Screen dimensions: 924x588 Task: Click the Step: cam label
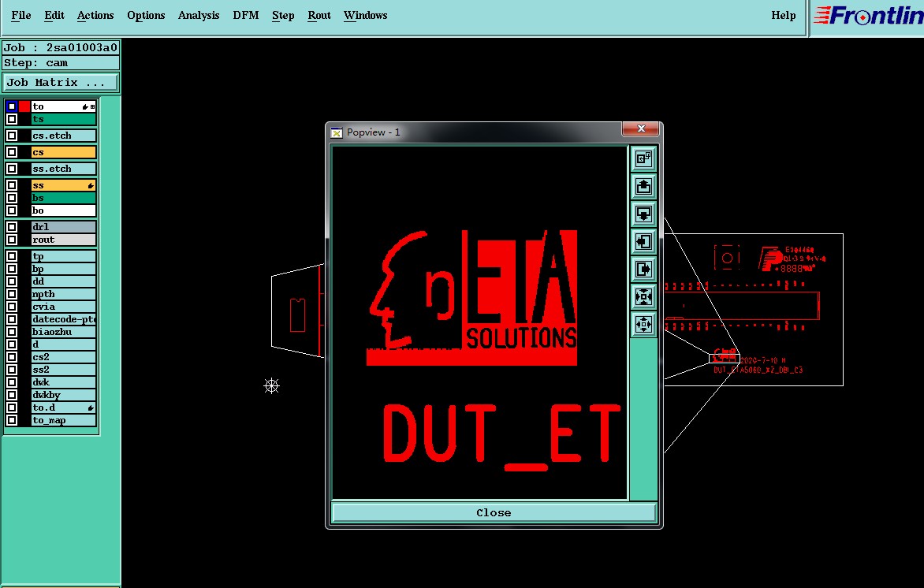61,63
